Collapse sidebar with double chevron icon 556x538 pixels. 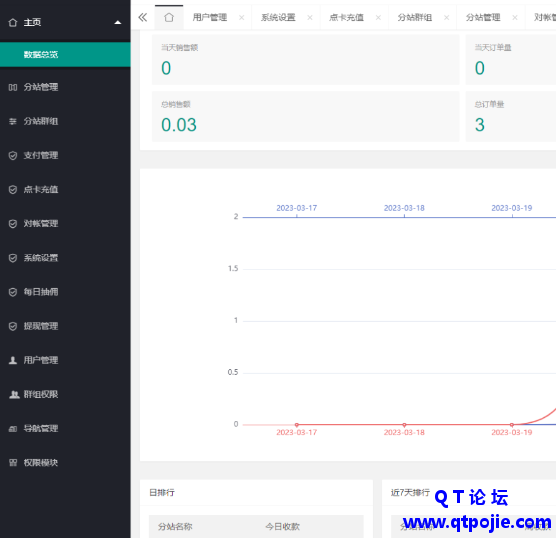click(x=143, y=17)
